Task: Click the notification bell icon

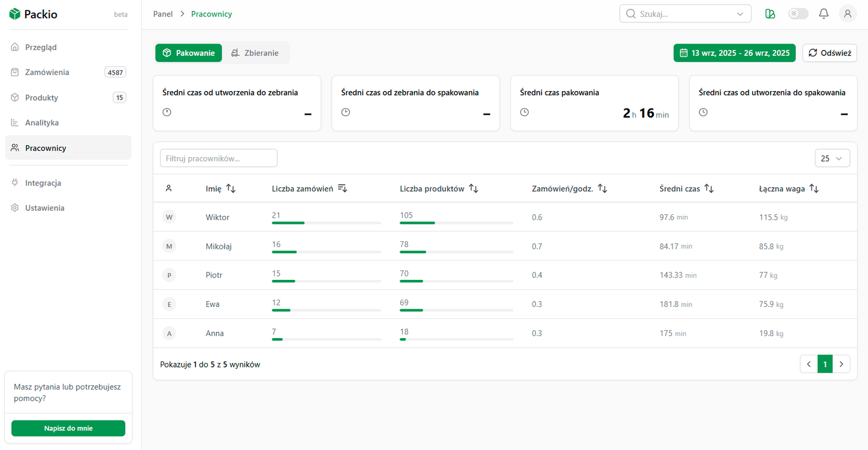Action: [823, 14]
